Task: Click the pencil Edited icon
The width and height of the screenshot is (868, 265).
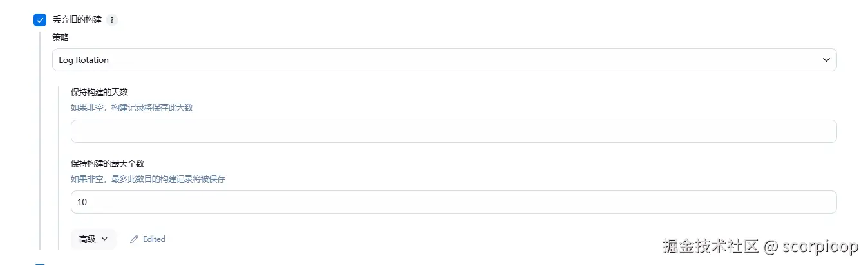Action: tap(134, 239)
